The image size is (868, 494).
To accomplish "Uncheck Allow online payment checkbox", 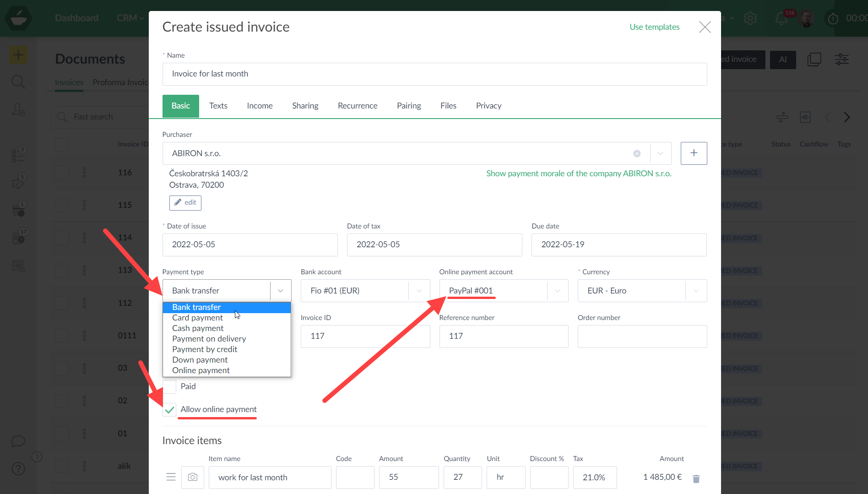I will click(x=169, y=409).
